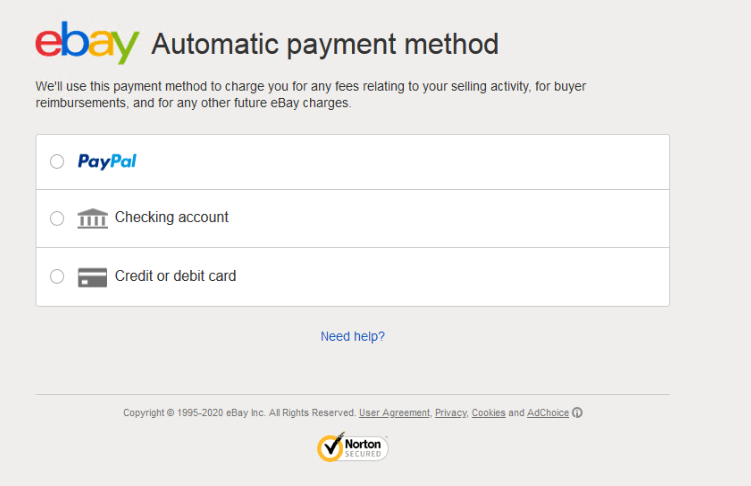Select the PayPal radio button
Screen dimensions: 751x486
tap(57, 162)
